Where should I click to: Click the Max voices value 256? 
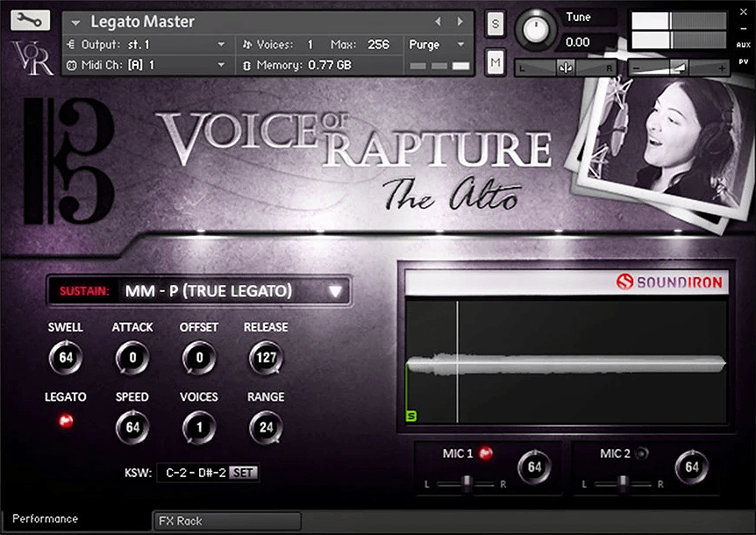[x=379, y=45]
